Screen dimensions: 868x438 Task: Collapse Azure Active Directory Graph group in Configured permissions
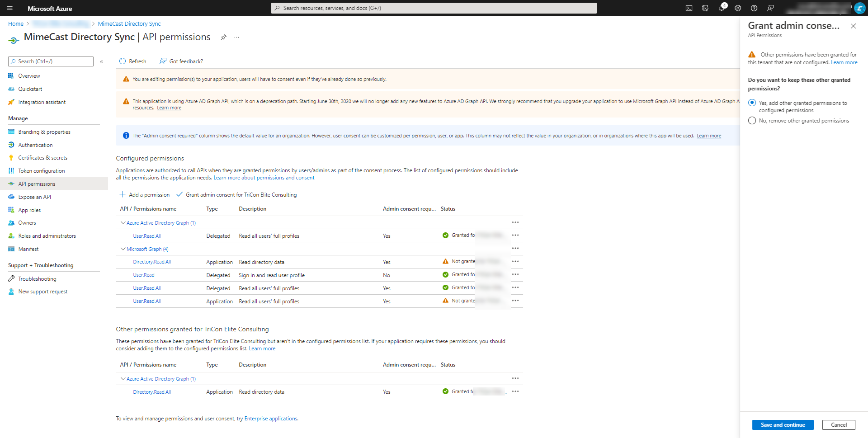(123, 223)
